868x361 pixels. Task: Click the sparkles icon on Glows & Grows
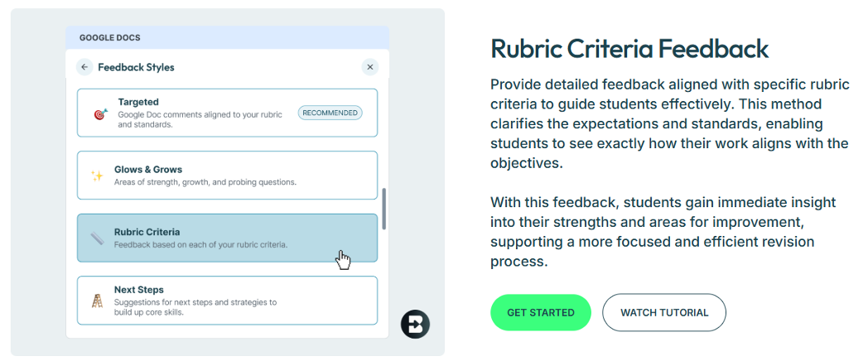(x=97, y=176)
